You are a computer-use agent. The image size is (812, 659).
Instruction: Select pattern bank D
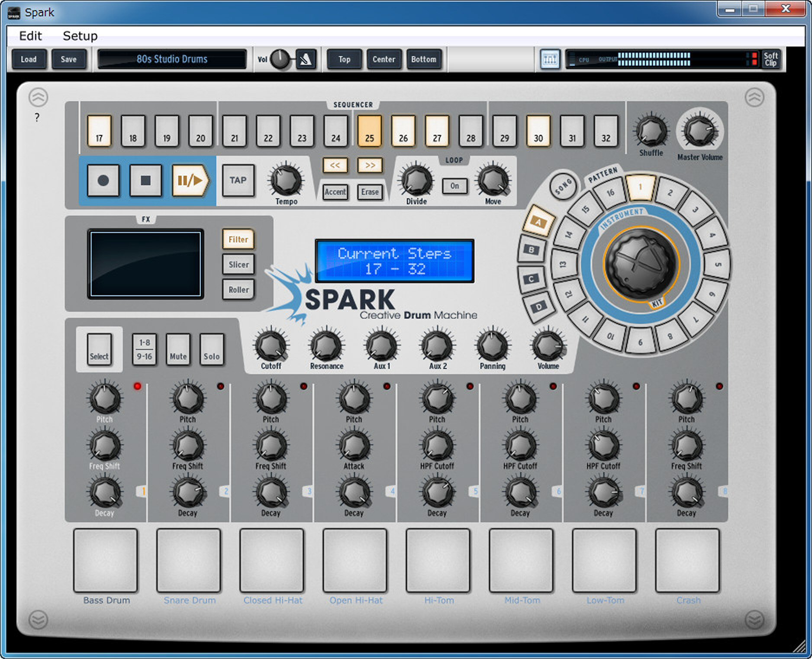(x=538, y=307)
